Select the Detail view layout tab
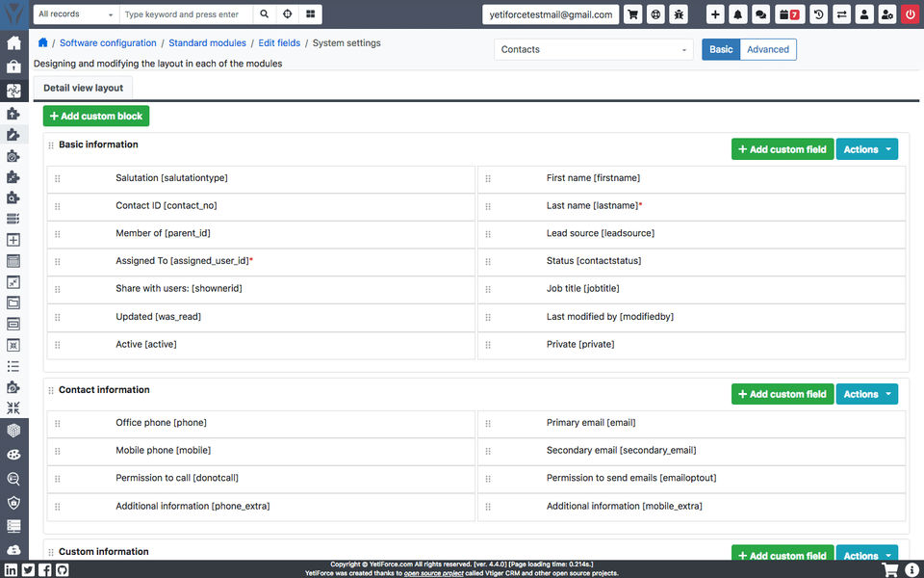The image size is (924, 578). pyautogui.click(x=83, y=88)
